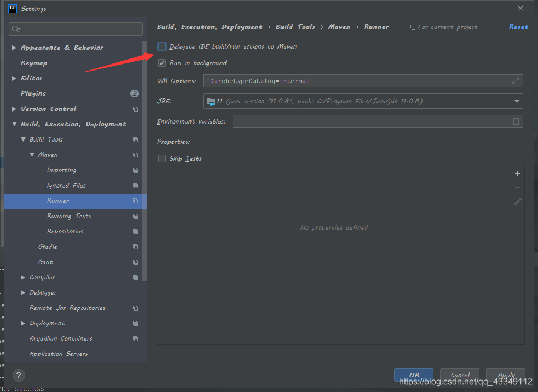Click Build Tools in the breadcrumb
The width and height of the screenshot is (538, 392).
tap(296, 27)
